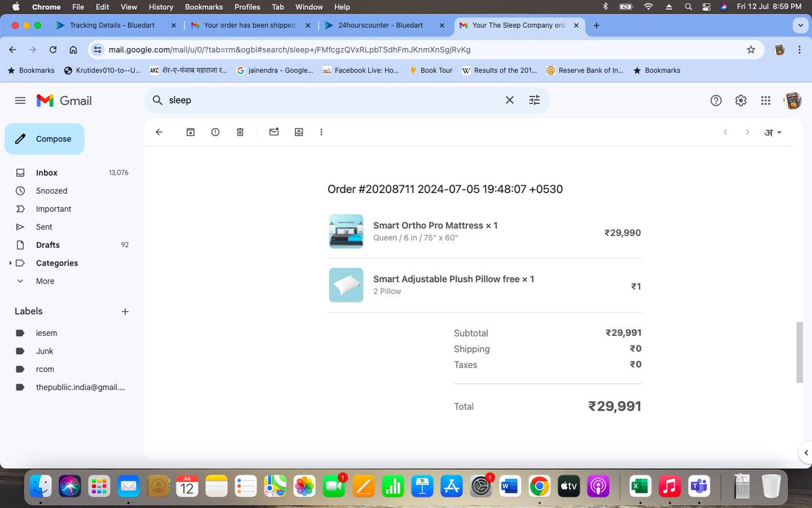
Task: Open the Book Tour bookmark
Action: click(430, 70)
